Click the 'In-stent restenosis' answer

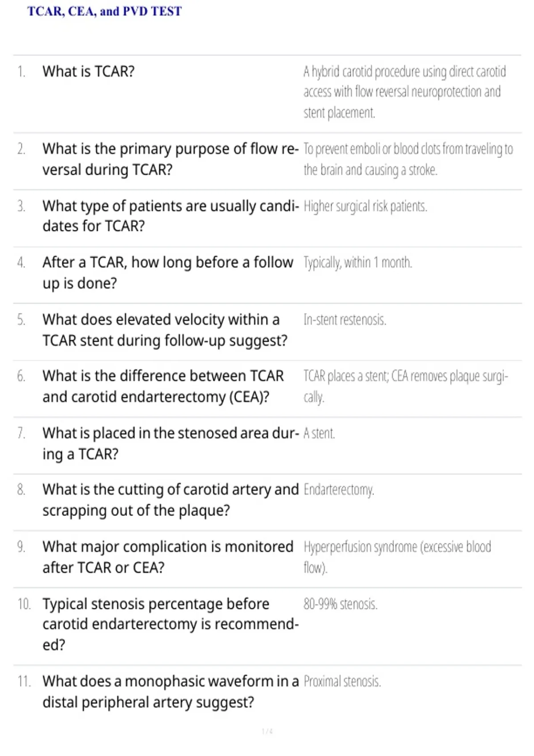pyautogui.click(x=345, y=320)
